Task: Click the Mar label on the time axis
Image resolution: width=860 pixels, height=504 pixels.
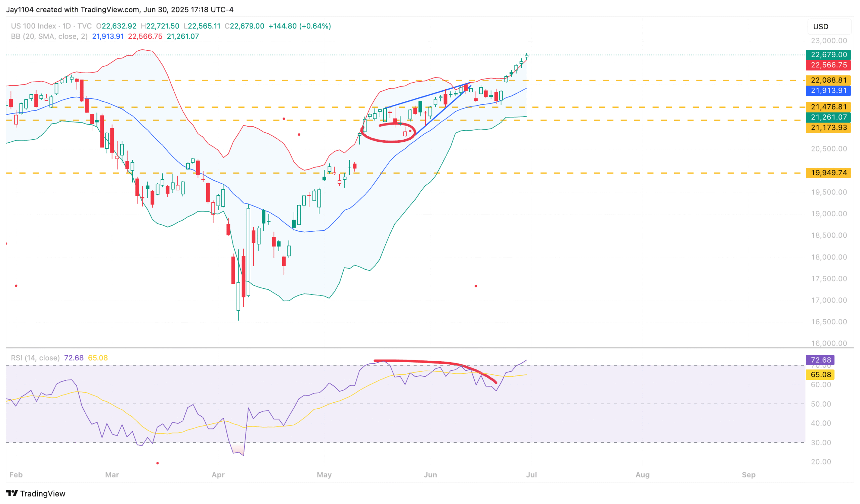Action: point(112,474)
